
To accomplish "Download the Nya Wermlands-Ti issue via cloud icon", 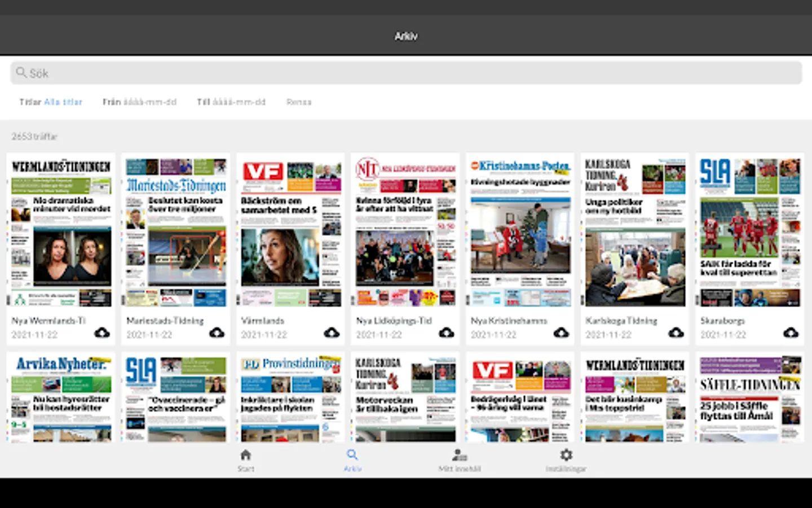I will pyautogui.click(x=102, y=332).
